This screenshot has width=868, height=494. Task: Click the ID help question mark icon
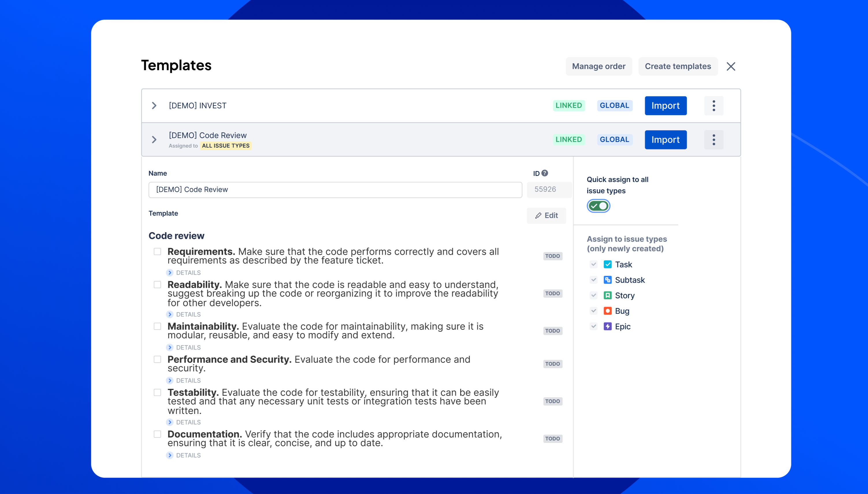tap(545, 173)
